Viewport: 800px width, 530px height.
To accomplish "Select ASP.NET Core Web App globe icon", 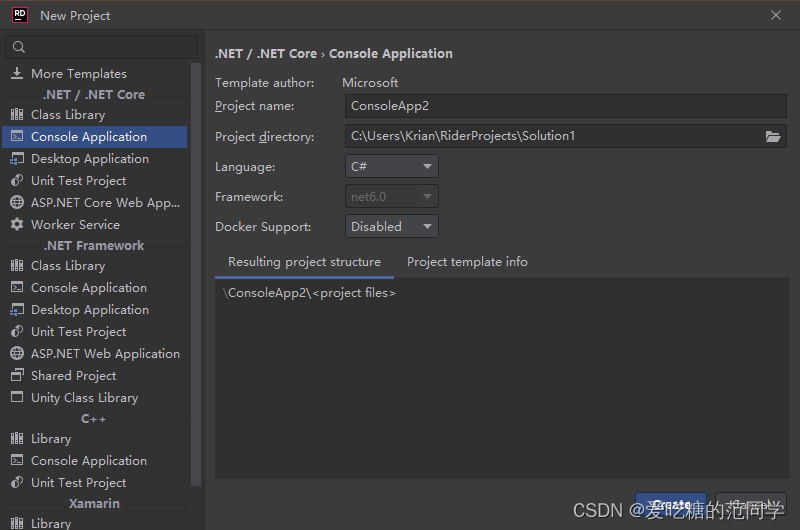I will [x=16, y=203].
